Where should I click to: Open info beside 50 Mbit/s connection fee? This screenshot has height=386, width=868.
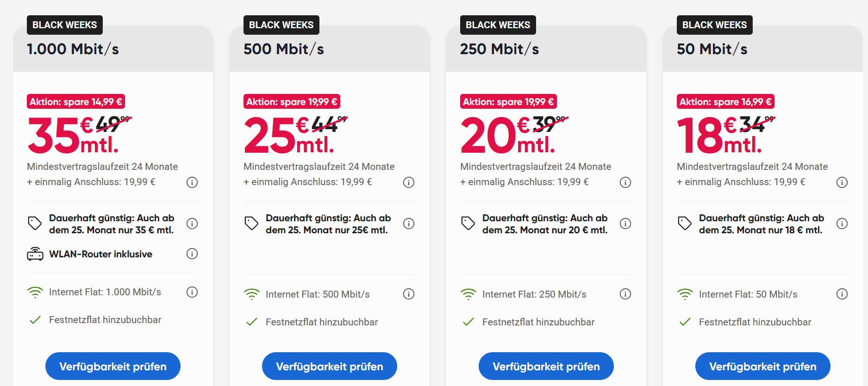pyautogui.click(x=842, y=182)
